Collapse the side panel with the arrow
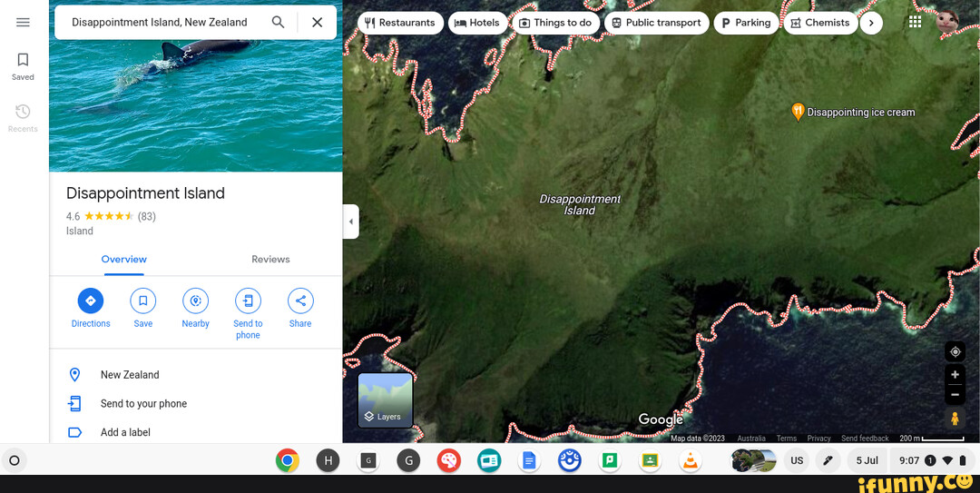The width and height of the screenshot is (980, 493). click(351, 222)
